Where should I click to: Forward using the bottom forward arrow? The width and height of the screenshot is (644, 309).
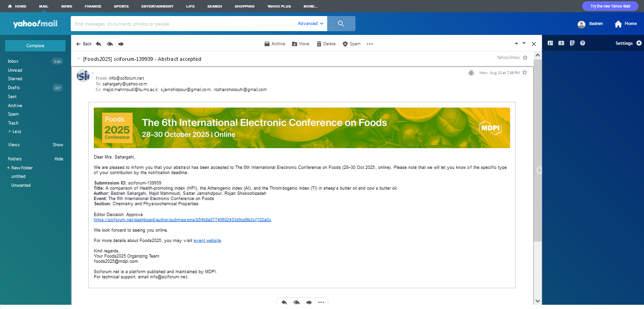309,302
